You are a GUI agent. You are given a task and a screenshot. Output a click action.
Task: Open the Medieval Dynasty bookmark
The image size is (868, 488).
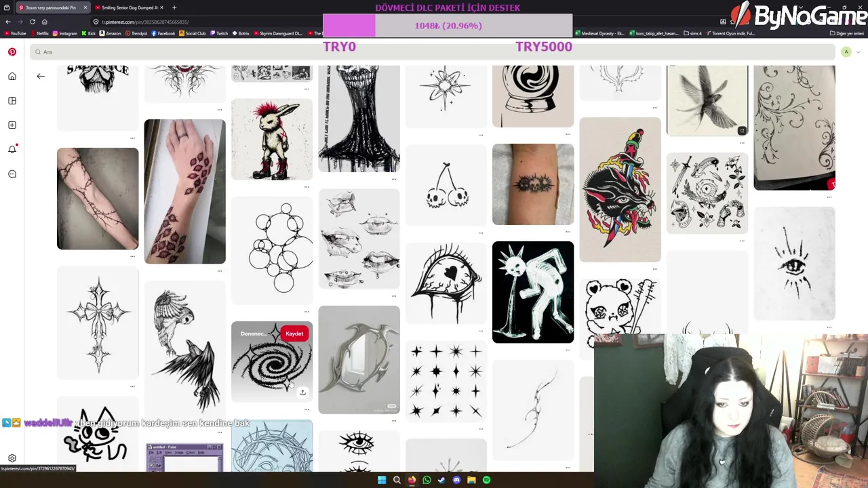point(600,33)
